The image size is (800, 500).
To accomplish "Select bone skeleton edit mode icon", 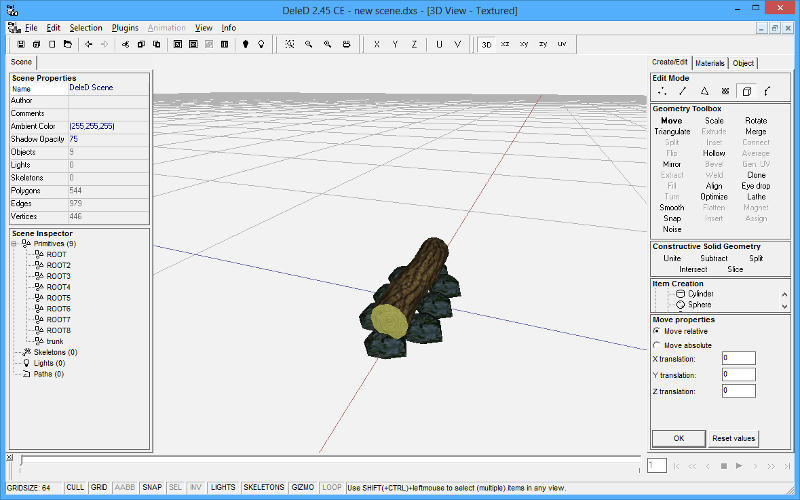I will (767, 91).
